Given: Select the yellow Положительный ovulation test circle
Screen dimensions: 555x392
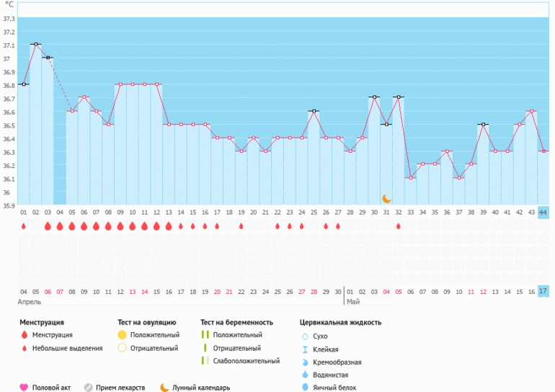Looking at the screenshot, I should click(x=122, y=335).
